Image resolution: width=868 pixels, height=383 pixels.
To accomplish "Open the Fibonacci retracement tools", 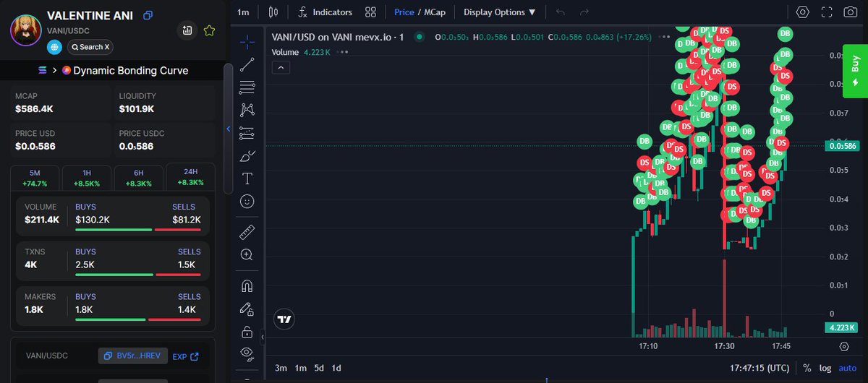I will 247,87.
